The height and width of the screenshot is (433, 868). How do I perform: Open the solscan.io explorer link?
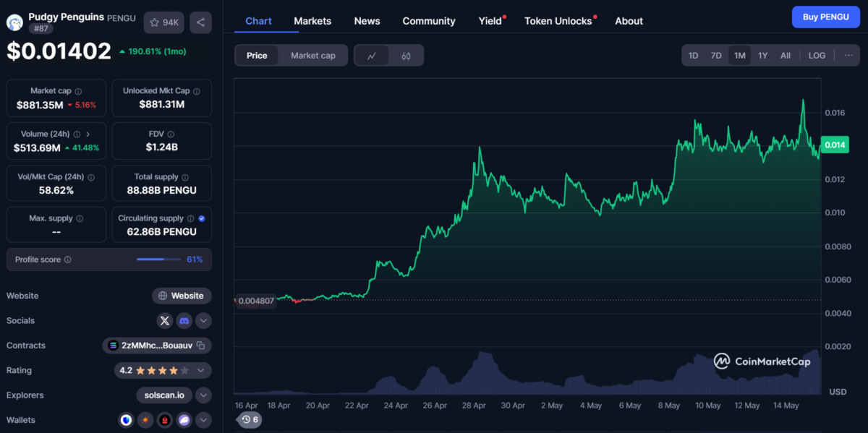[164, 395]
